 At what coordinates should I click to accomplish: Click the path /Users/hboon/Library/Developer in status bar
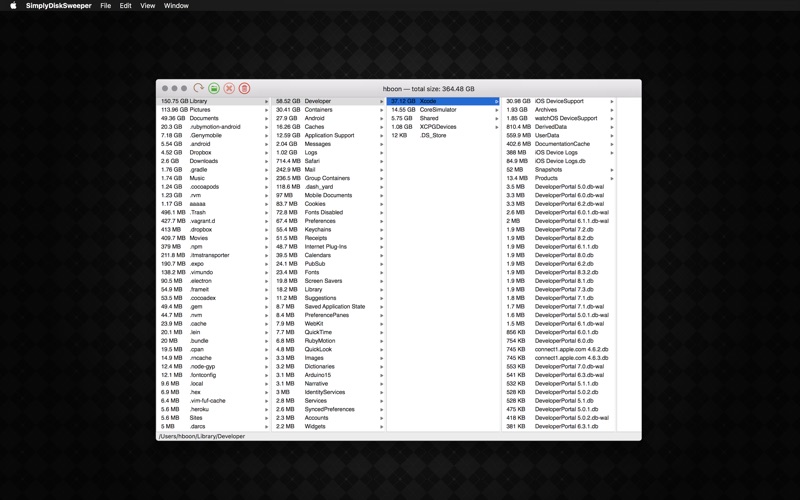(x=202, y=436)
